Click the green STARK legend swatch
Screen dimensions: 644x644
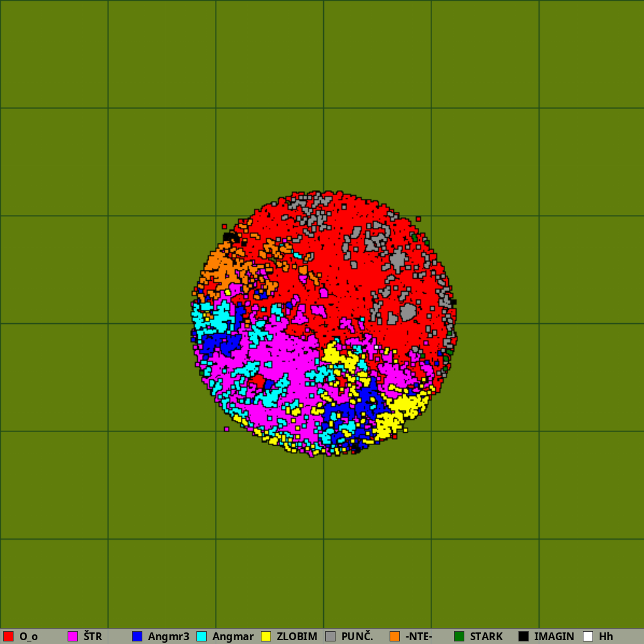[459, 636]
